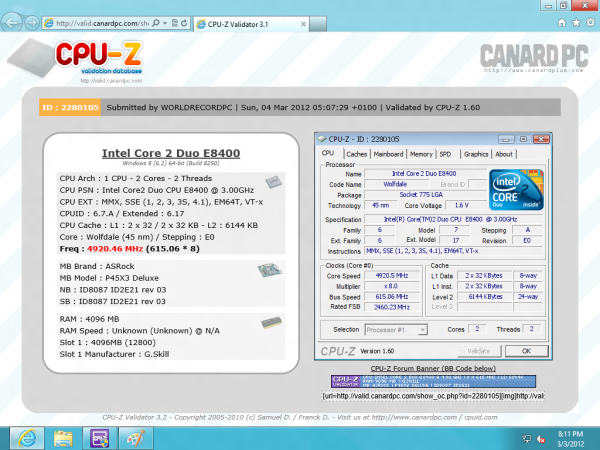Switch to the About tab
Screen dimensions: 600x450
click(x=504, y=154)
